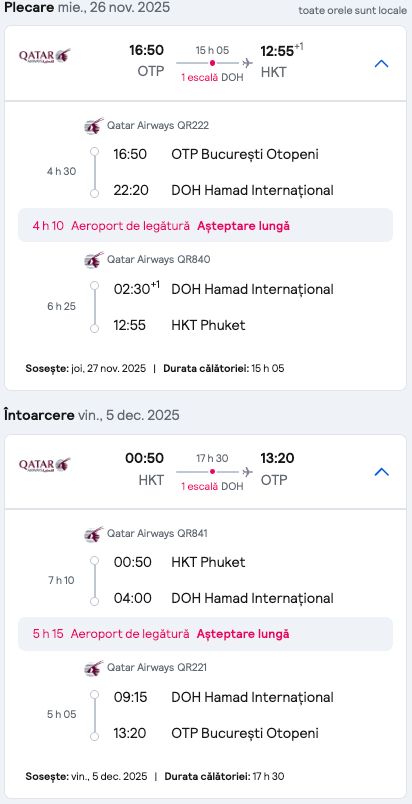The image size is (412, 804).
Task: Click the return '1 escală DOH' label
Action: 212,486
